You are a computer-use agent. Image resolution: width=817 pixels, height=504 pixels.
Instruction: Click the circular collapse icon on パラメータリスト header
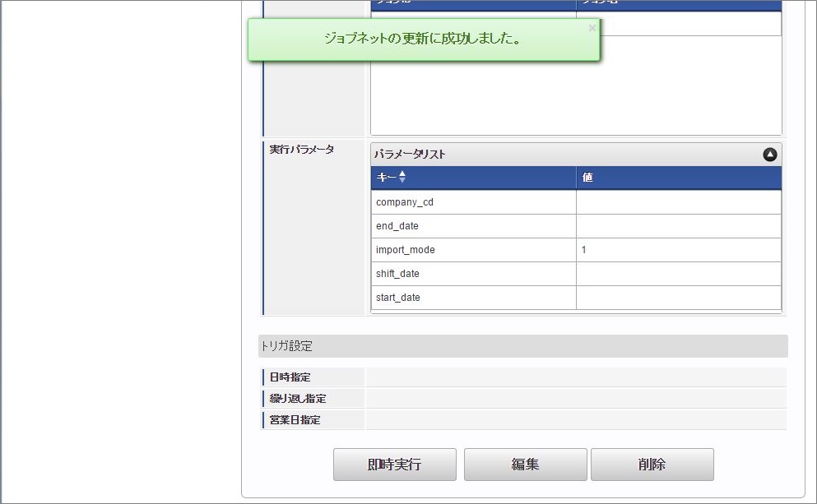[x=770, y=154]
